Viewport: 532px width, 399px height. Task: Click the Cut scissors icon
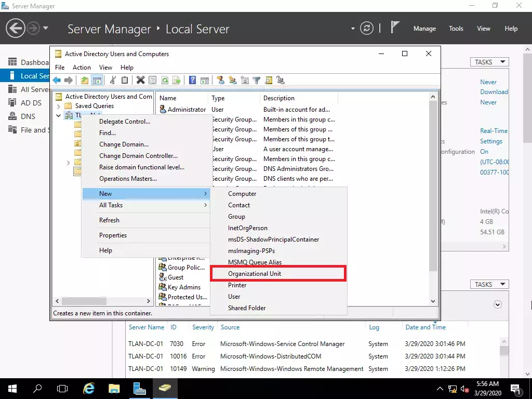pyautogui.click(x=113, y=81)
